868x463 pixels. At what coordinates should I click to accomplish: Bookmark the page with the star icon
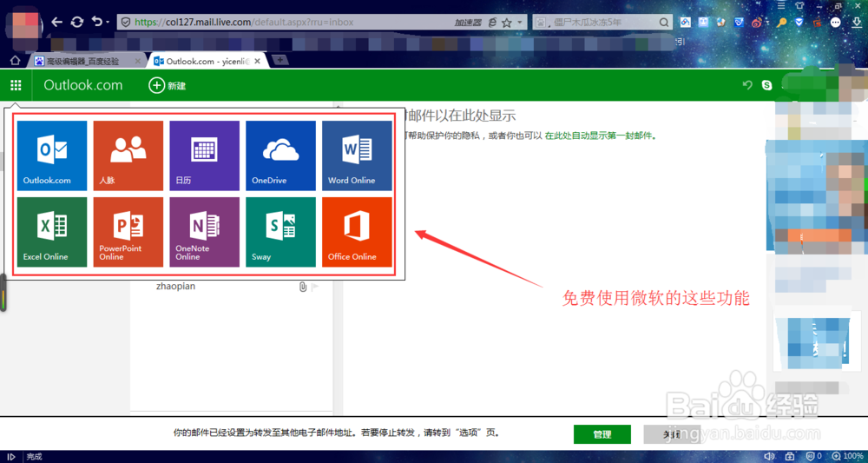click(507, 23)
